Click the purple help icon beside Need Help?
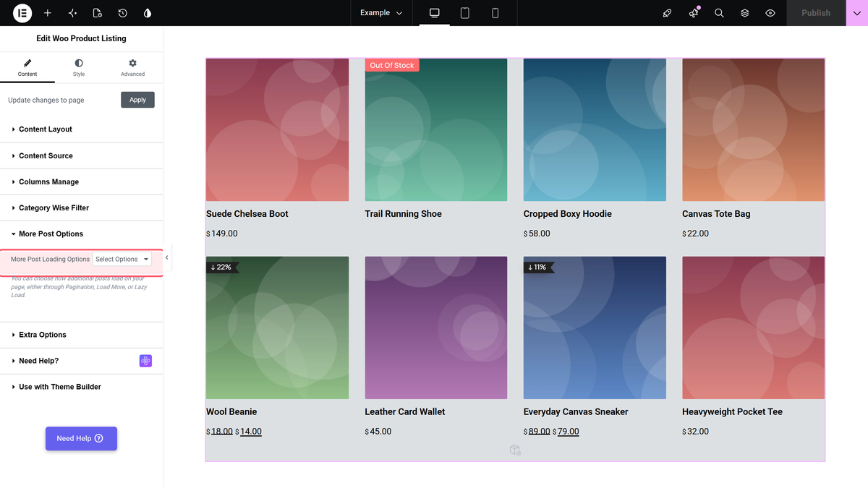Viewport: 868px width, 488px height. pos(145,361)
